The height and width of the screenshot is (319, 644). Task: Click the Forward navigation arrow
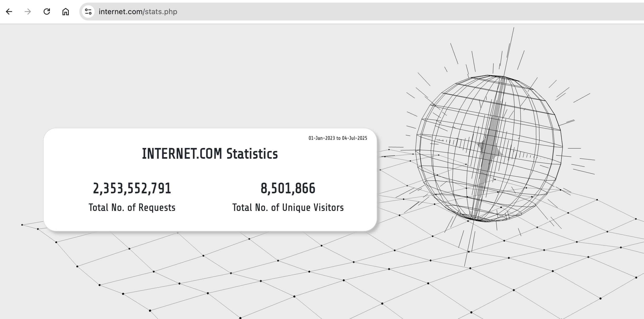coord(28,12)
